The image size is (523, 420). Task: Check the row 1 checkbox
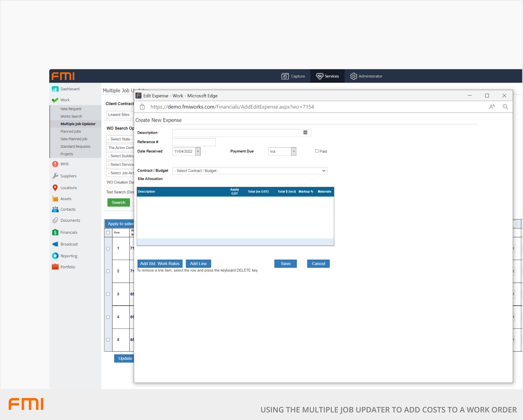[108, 249]
